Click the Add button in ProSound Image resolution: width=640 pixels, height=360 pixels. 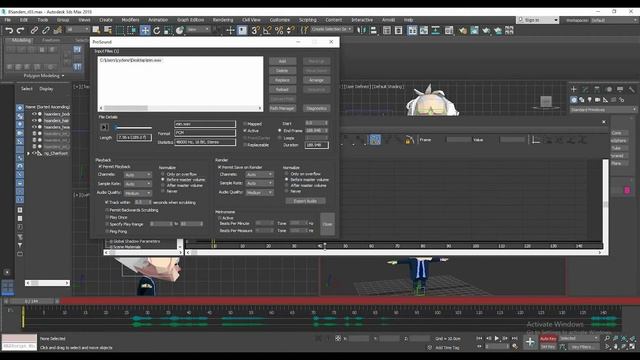pyautogui.click(x=282, y=61)
